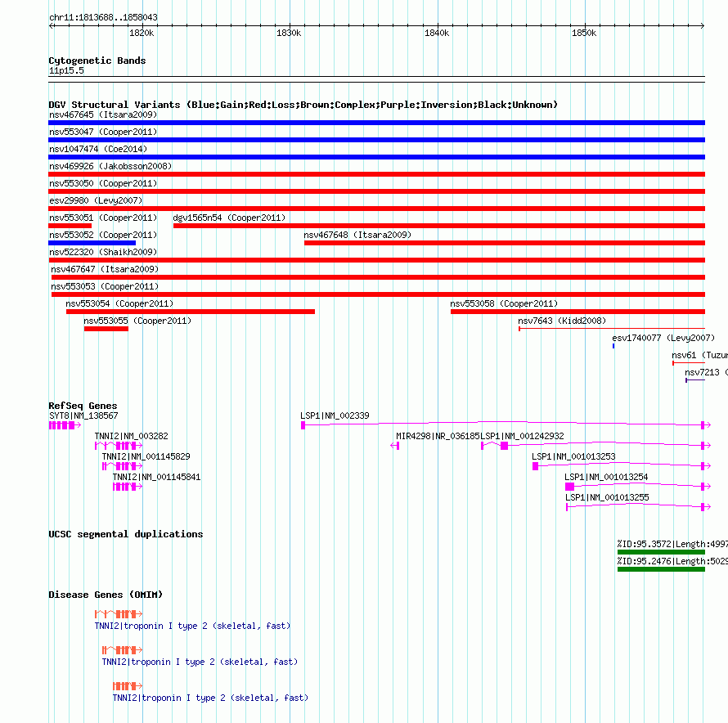Click the LSP1|NM_001013254 first exon
The height and width of the screenshot is (723, 728).
[x=569, y=487]
